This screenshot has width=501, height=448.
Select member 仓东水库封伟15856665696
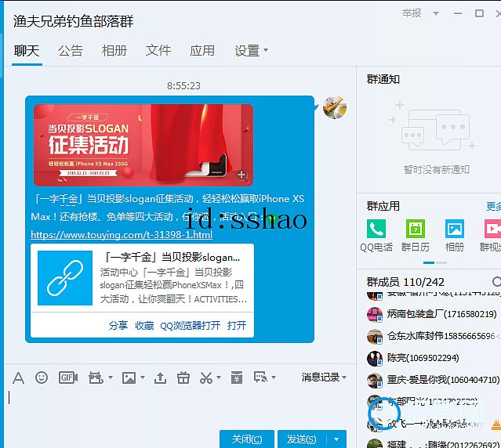coord(434,336)
